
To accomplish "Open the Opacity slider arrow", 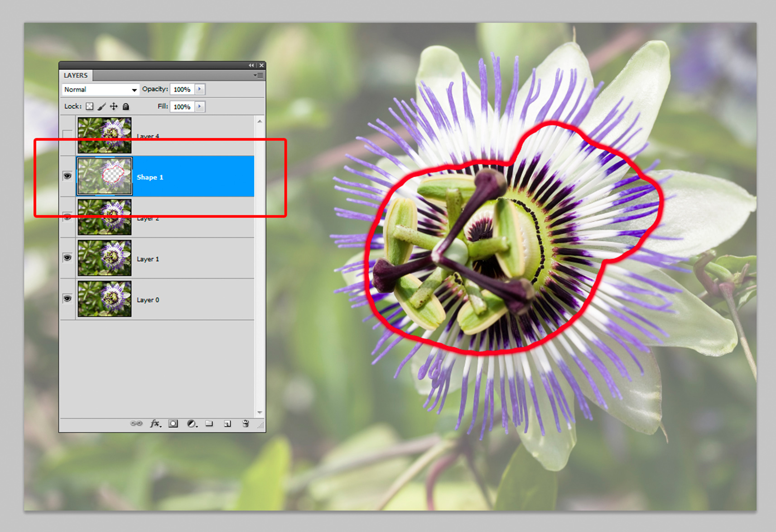I will 200,89.
